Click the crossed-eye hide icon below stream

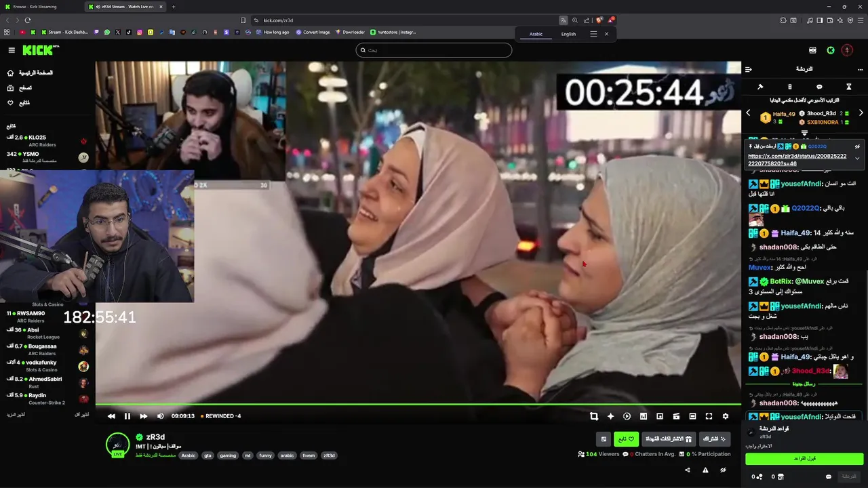[x=723, y=470]
